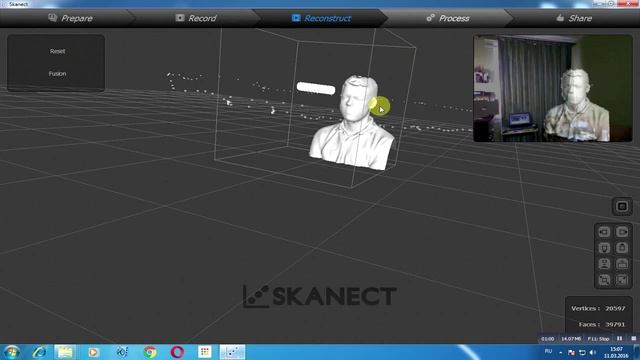Image resolution: width=640 pixels, height=360 pixels.
Task: Click the last view grid icon bottom-right
Action: pyautogui.click(x=622, y=280)
